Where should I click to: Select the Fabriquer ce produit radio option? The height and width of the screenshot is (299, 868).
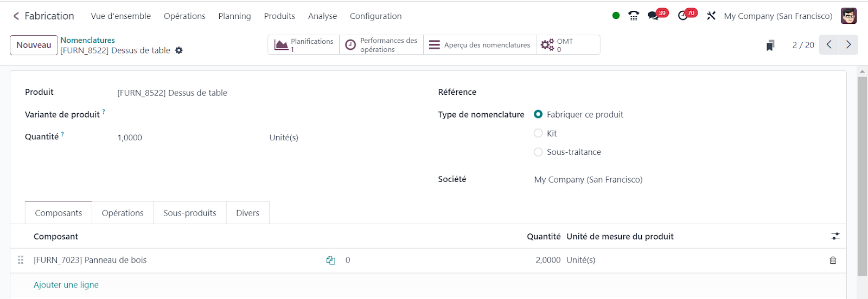click(538, 114)
